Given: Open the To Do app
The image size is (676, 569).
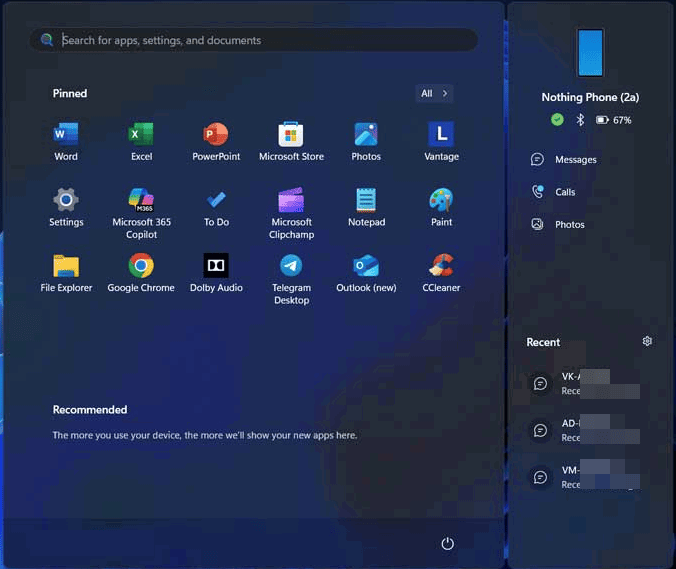Looking at the screenshot, I should (216, 207).
